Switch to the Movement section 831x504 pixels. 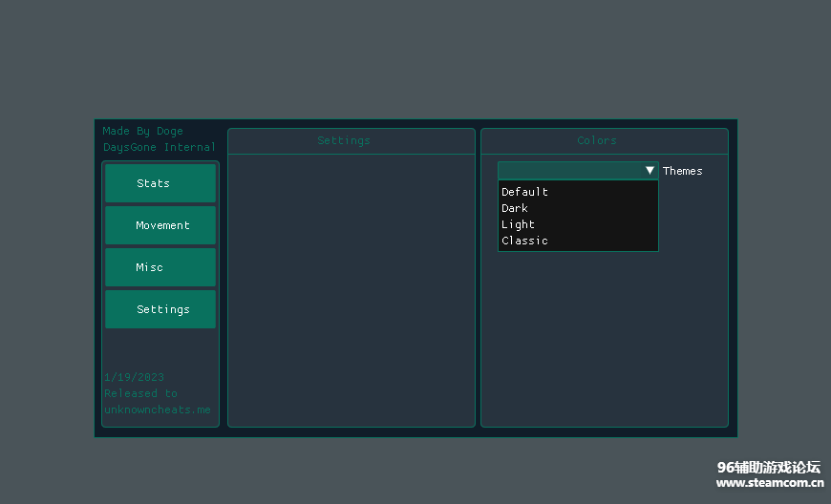click(x=160, y=225)
